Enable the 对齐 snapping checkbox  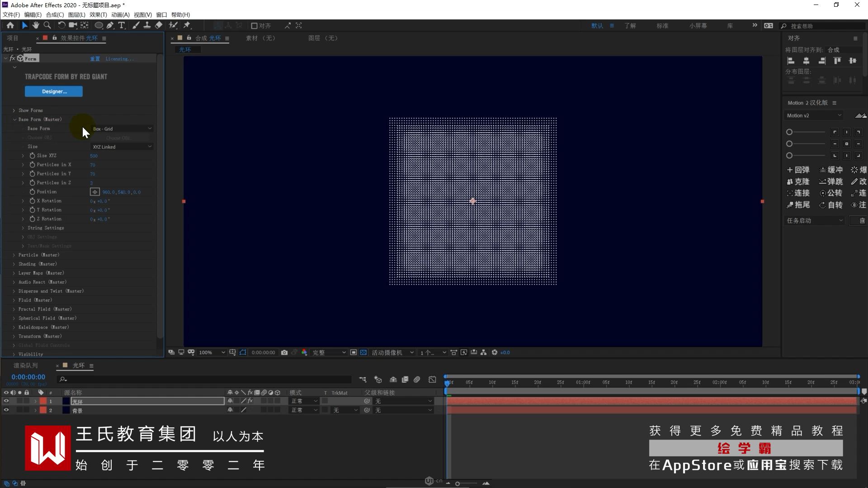[254, 26]
